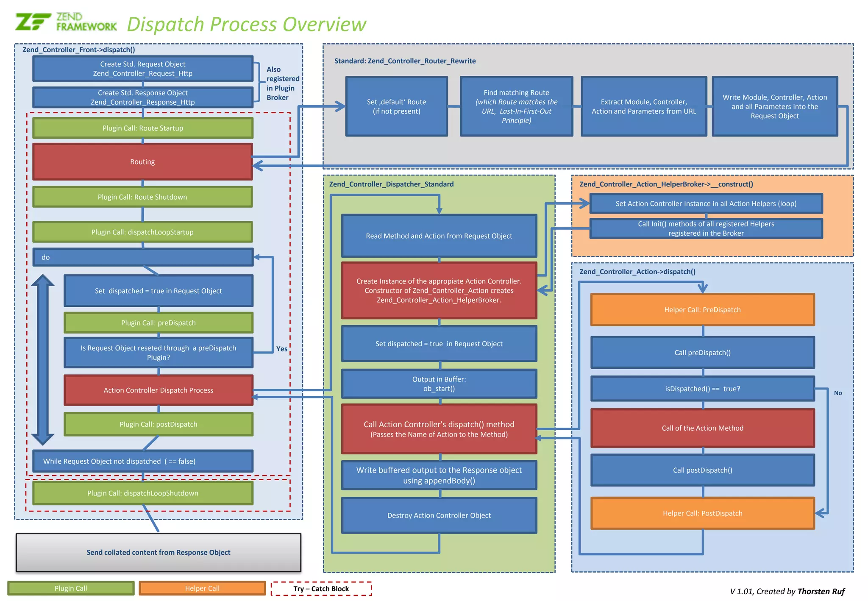
Task: Click Write Module, Controller, Action box
Action: pos(774,106)
